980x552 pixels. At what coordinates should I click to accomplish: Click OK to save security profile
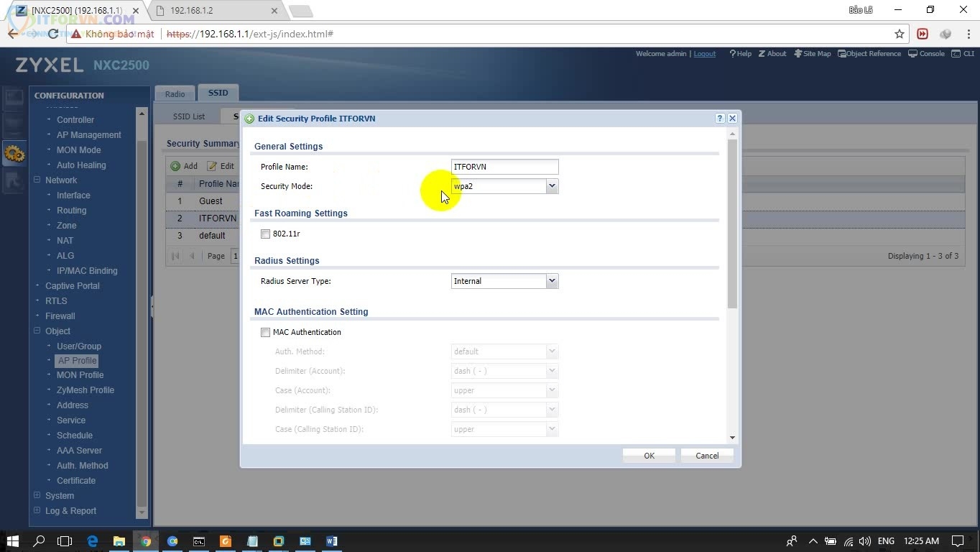click(649, 456)
